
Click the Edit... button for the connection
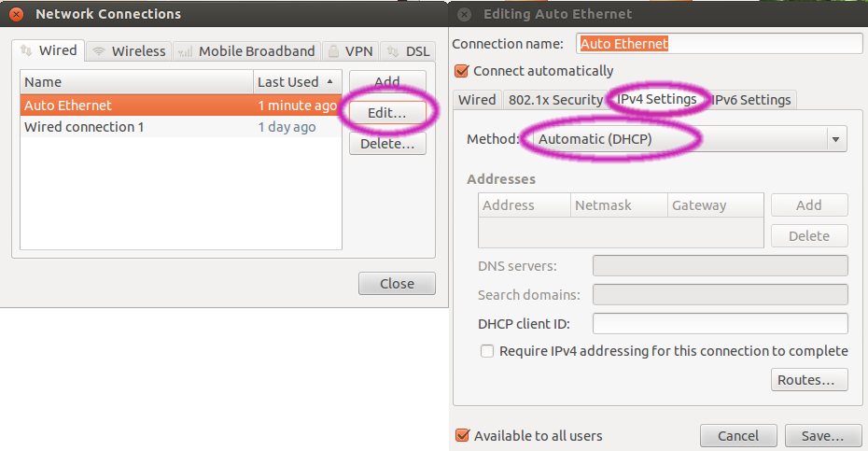click(x=386, y=113)
